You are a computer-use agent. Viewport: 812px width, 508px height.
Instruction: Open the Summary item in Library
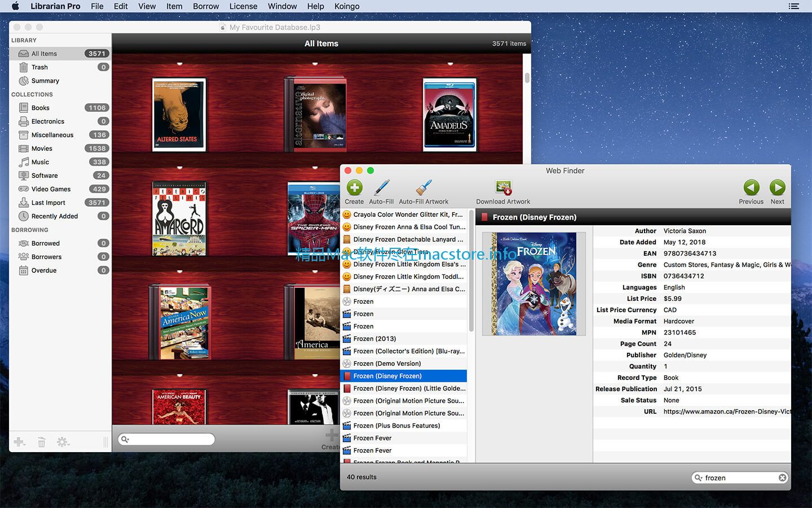(60, 81)
